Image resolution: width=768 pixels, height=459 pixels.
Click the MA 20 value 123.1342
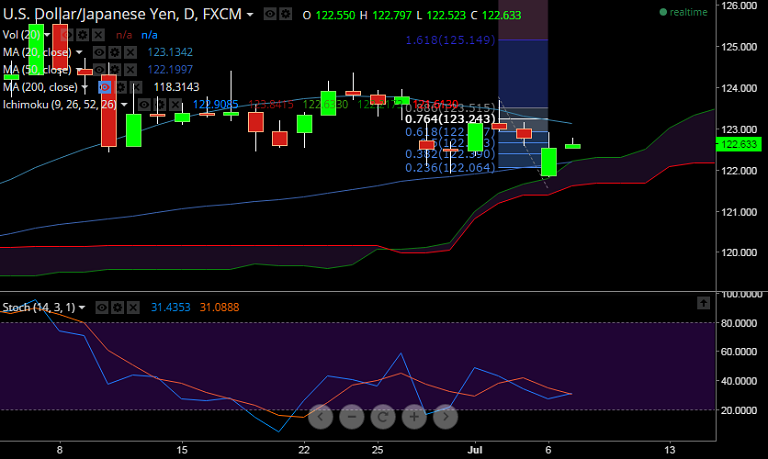coord(170,52)
